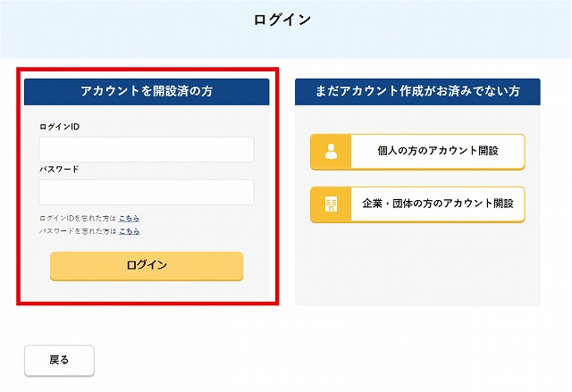Image resolution: width=572 pixels, height=392 pixels.
Task: Click the ログイン page title
Action: pyautogui.click(x=282, y=20)
